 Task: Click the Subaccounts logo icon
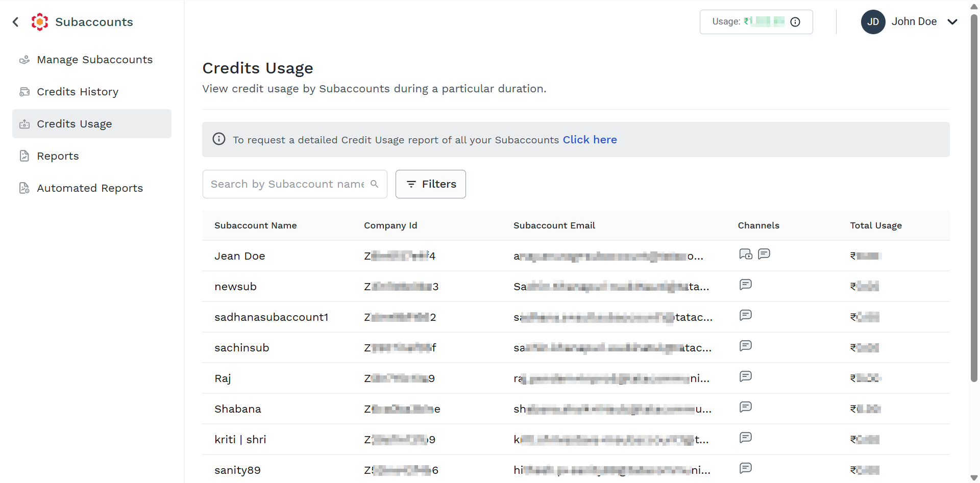point(40,22)
